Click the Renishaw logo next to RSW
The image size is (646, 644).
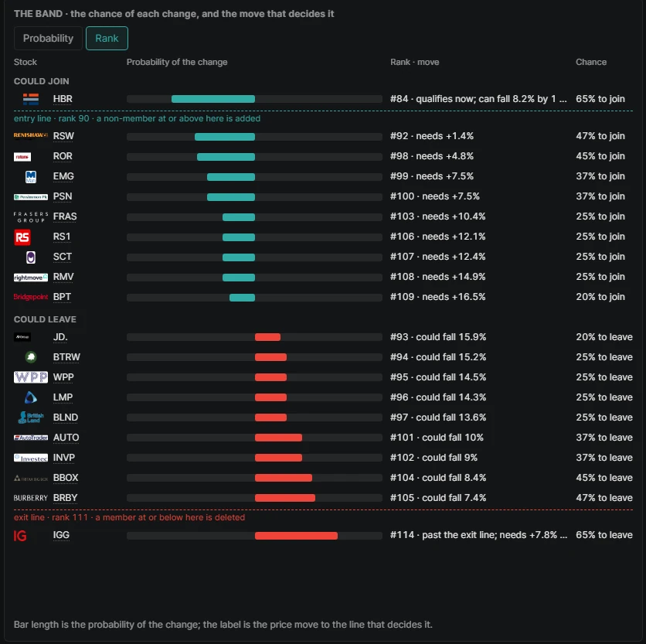tap(31, 135)
